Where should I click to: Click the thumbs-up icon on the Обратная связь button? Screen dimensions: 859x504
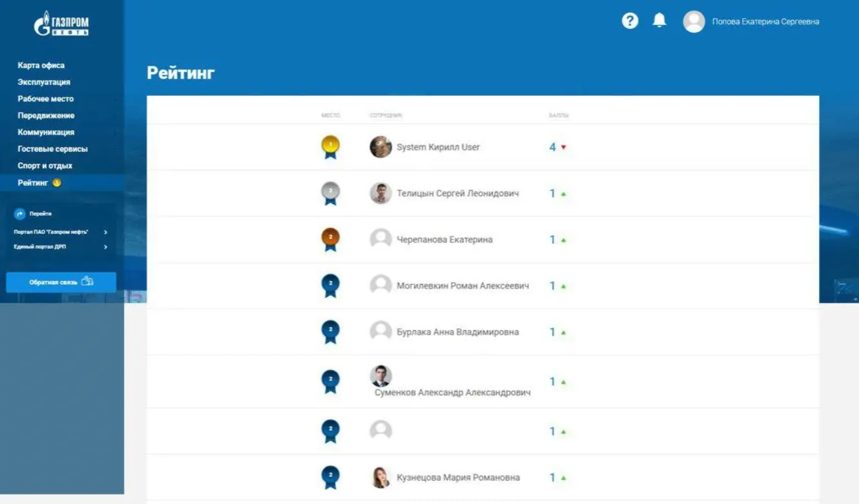(x=87, y=282)
